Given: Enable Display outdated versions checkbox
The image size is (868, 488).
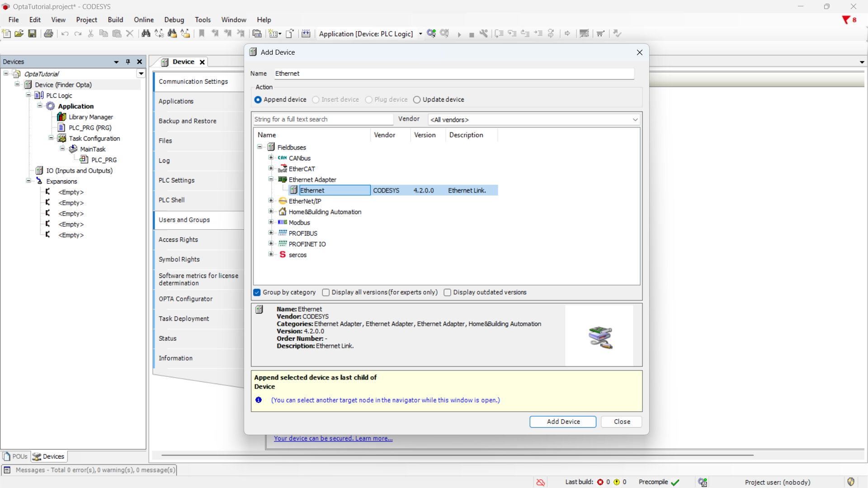Looking at the screenshot, I should tap(448, 292).
